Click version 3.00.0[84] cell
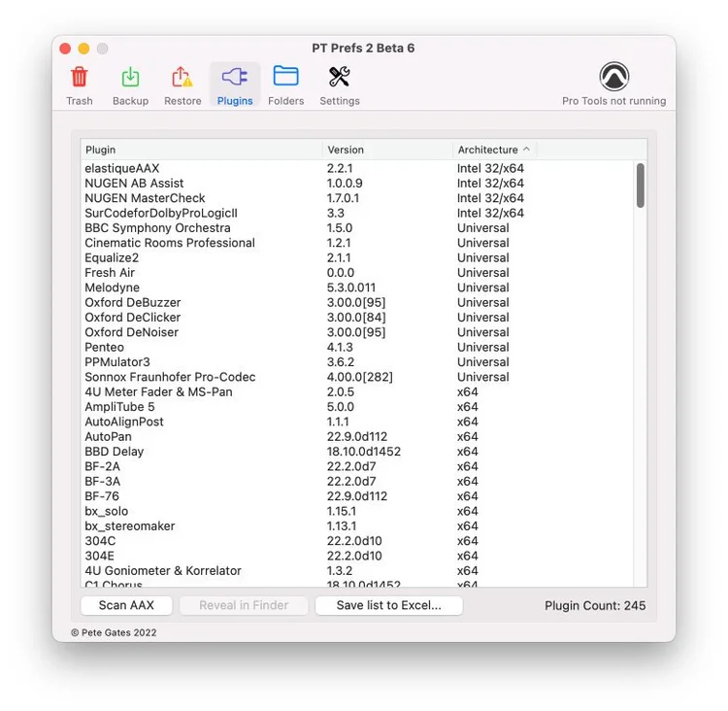Viewport: 728px width, 711px height. (356, 318)
